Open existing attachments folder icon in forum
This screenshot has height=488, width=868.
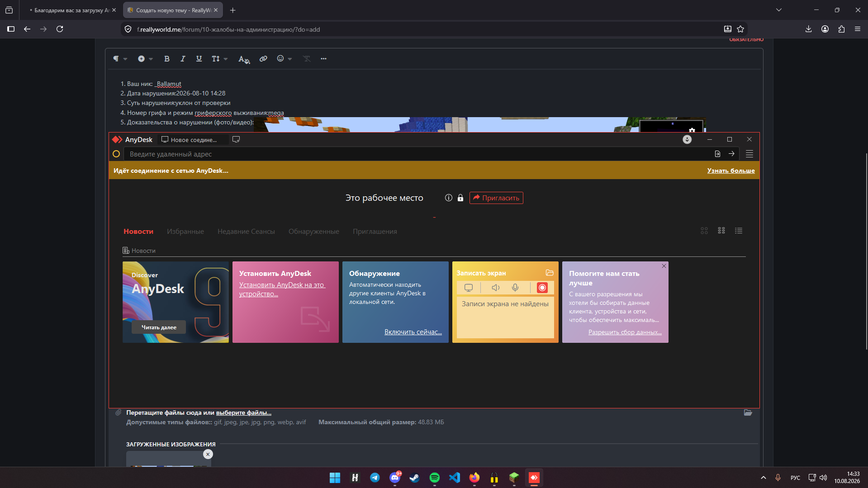click(x=748, y=412)
